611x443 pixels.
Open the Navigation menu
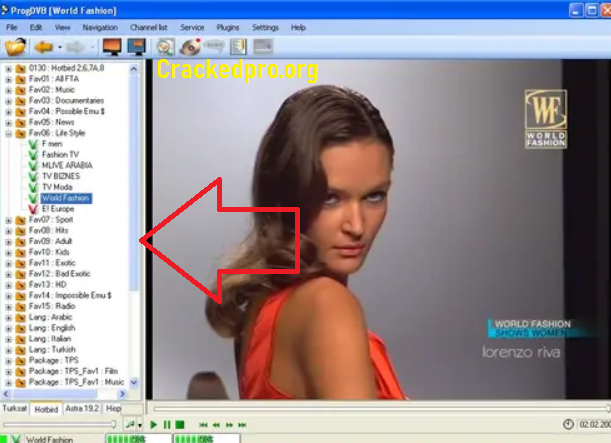100,28
